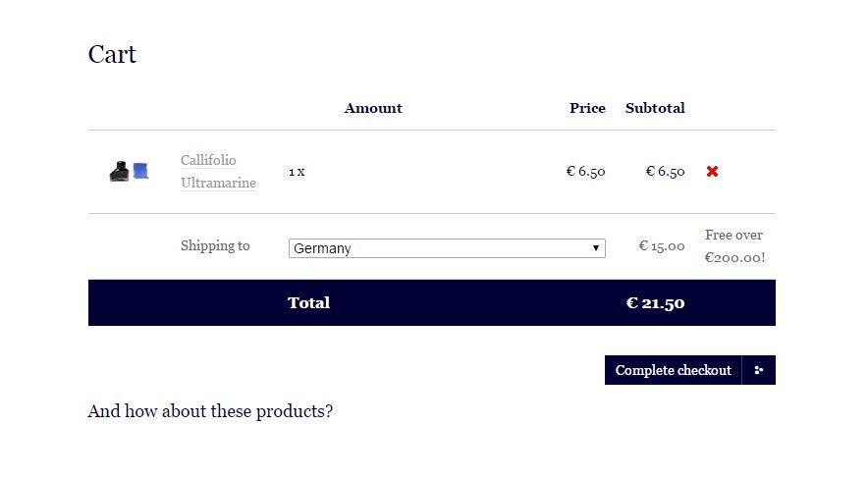
Task: Click the And how about these products heading
Action: click(210, 411)
